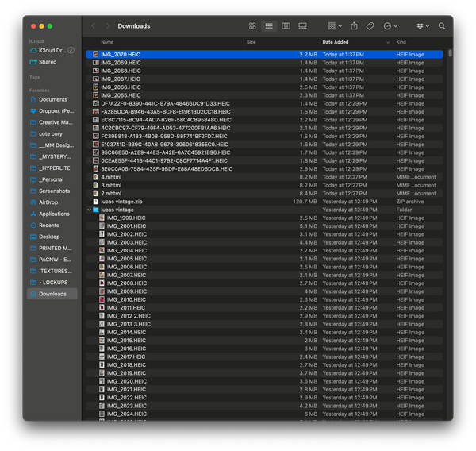The image size is (476, 451).
Task: Click the _Personal folder icon
Action: pos(33,179)
